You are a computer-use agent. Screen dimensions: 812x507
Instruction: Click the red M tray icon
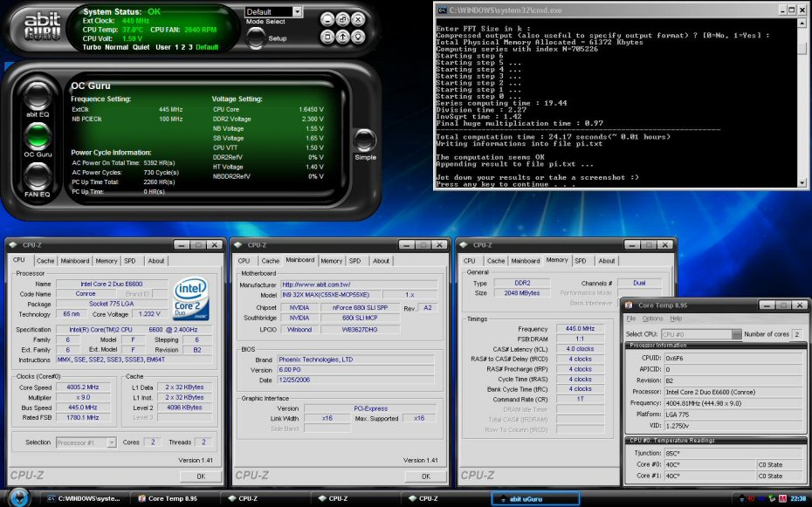tap(782, 499)
